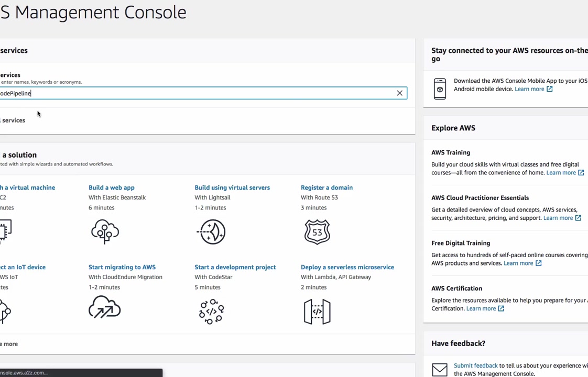
Task: Click the Route 53 shield icon
Action: [317, 231]
